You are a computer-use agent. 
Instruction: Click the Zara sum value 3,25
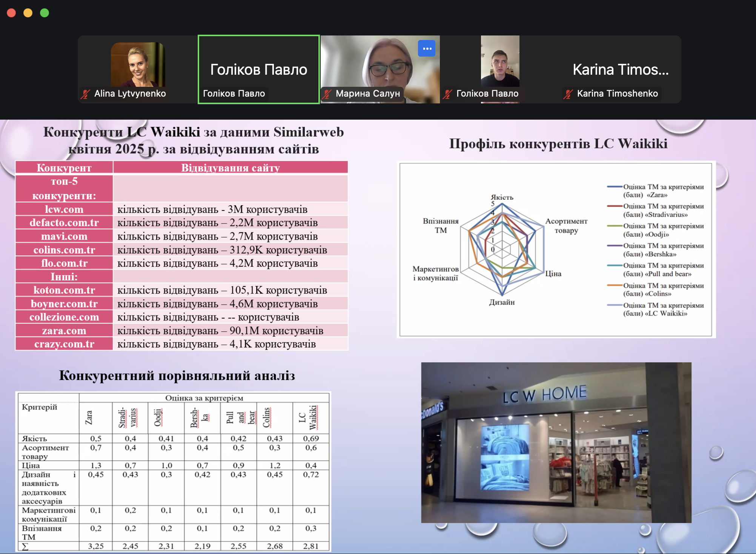pyautogui.click(x=96, y=546)
